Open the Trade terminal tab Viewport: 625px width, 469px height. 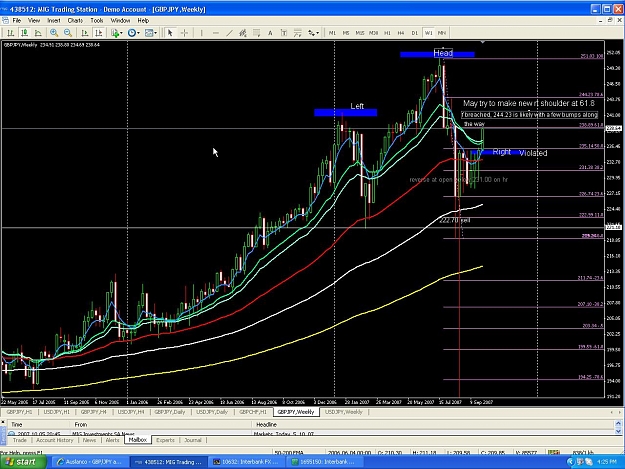20,440
